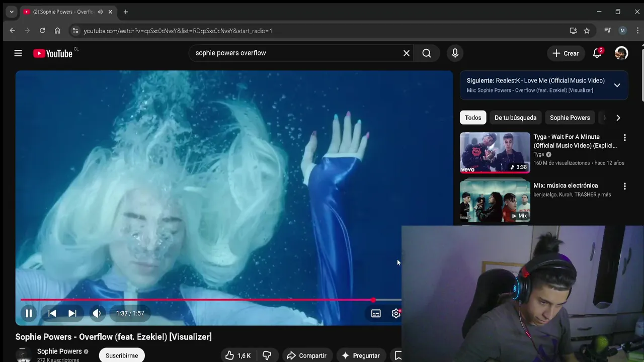Screen dimensions: 644x362
Task: Open the tab search dropdown arrow
Action: 11,12
